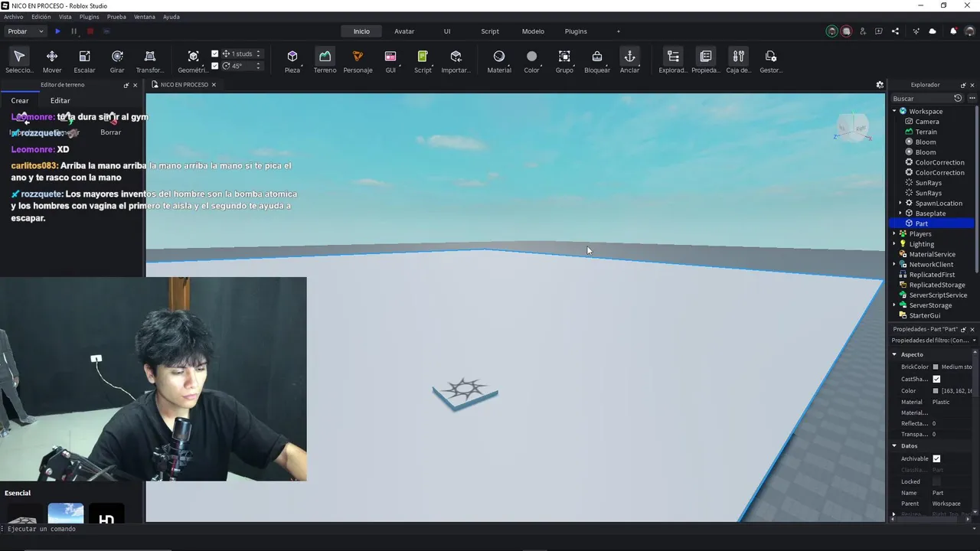
Task: Start the play test
Action: (57, 31)
